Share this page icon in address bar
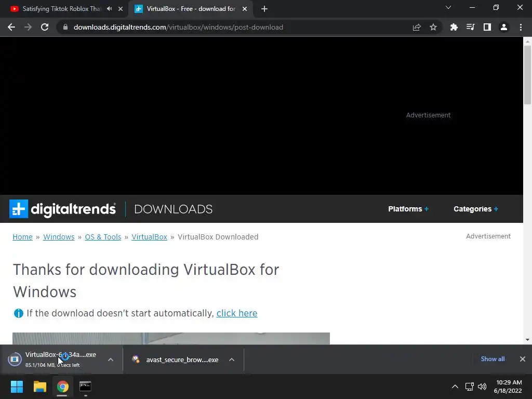 click(417, 27)
